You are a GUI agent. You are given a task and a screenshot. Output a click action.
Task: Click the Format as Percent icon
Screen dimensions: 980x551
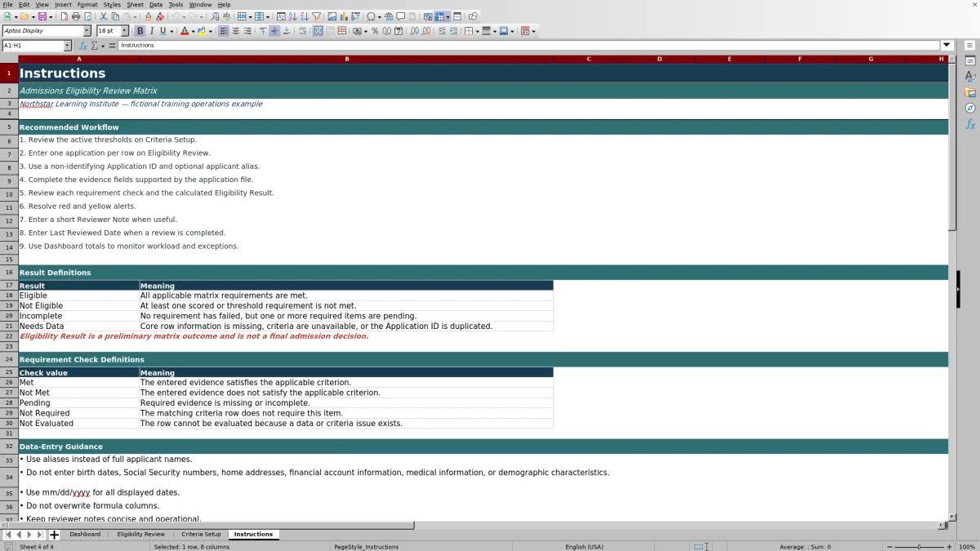tap(375, 31)
